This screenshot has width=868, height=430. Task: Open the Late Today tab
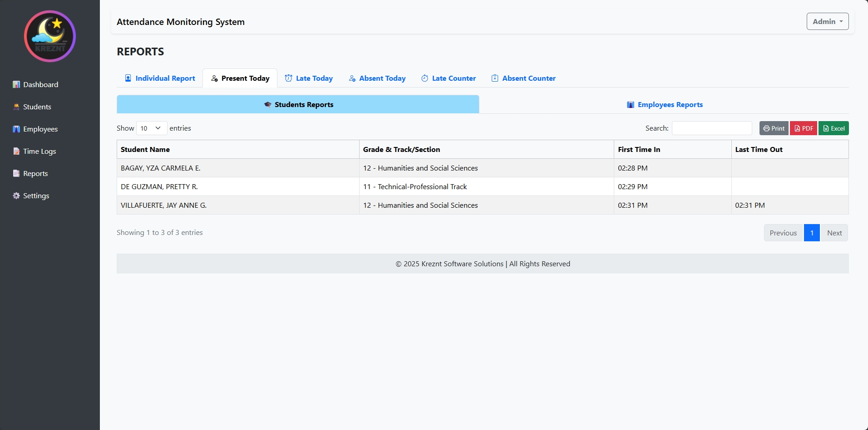pyautogui.click(x=309, y=78)
